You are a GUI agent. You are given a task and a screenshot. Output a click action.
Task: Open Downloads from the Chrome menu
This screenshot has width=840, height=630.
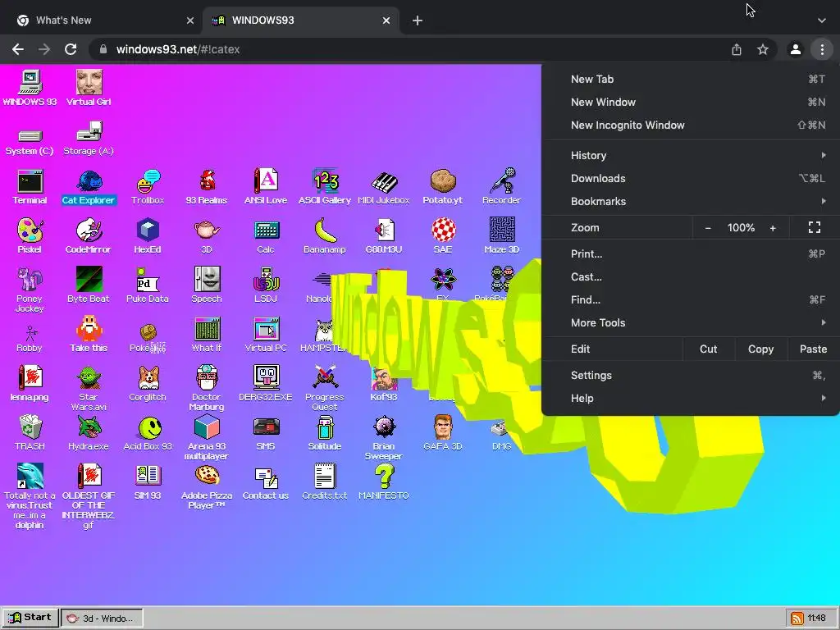pyautogui.click(x=691, y=178)
